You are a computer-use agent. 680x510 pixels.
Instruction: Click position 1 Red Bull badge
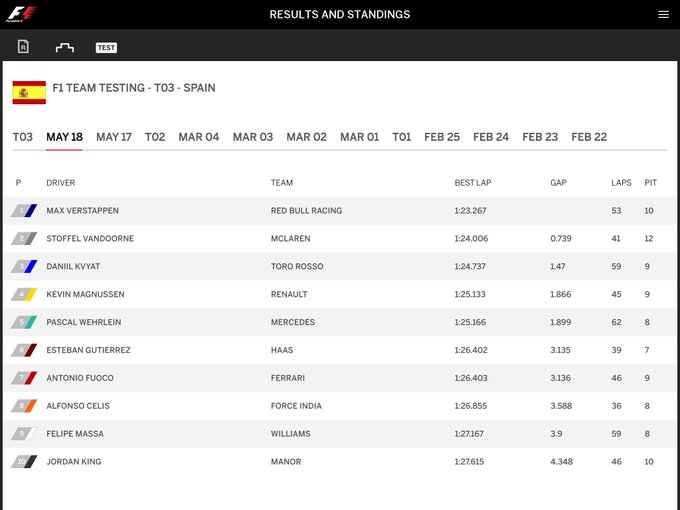pyautogui.click(x=24, y=210)
